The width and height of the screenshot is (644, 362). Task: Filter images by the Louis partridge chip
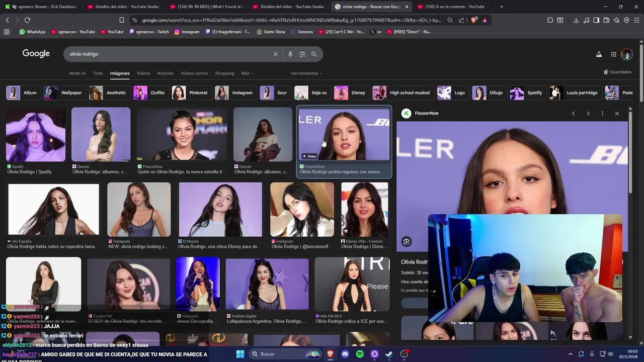(x=575, y=93)
